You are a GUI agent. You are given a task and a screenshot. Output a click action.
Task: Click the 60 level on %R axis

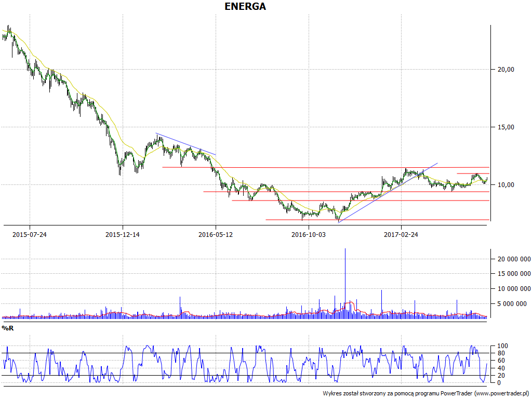pos(501,361)
